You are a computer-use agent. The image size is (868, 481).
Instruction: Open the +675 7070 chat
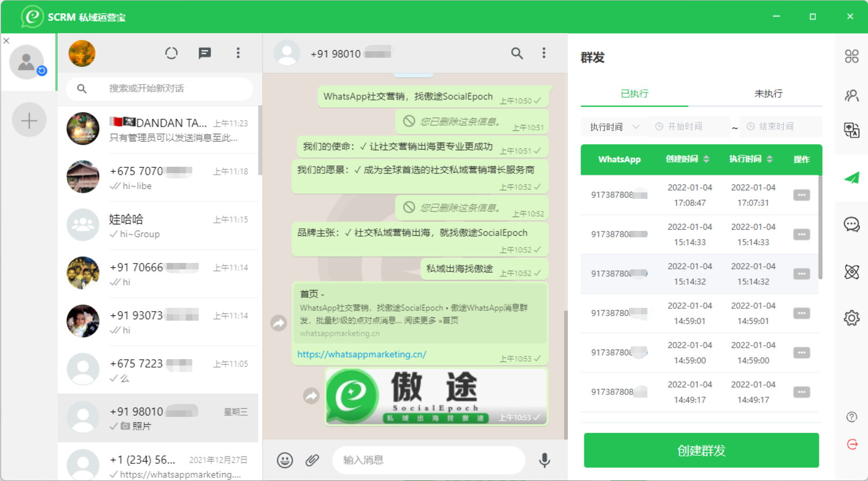coord(158,177)
